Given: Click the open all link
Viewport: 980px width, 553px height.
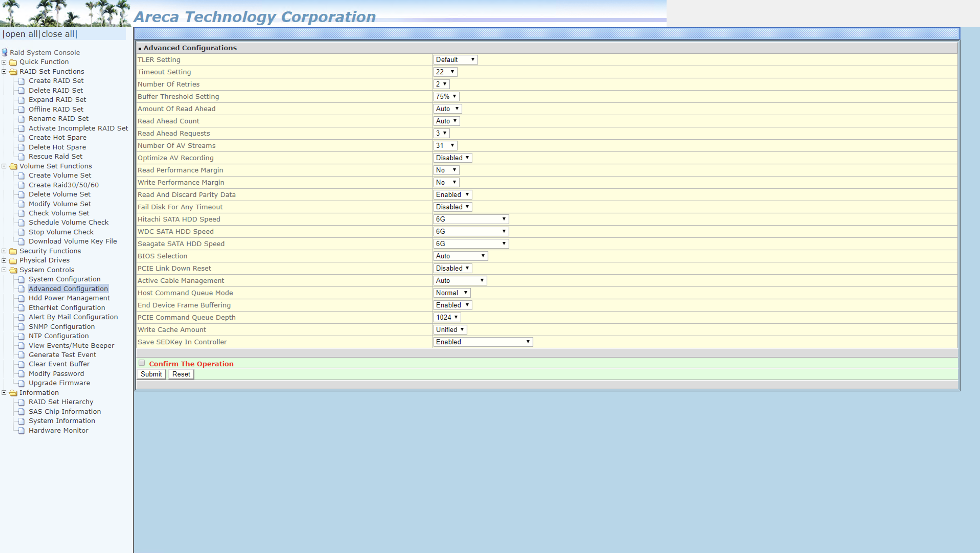Looking at the screenshot, I should 21,34.
